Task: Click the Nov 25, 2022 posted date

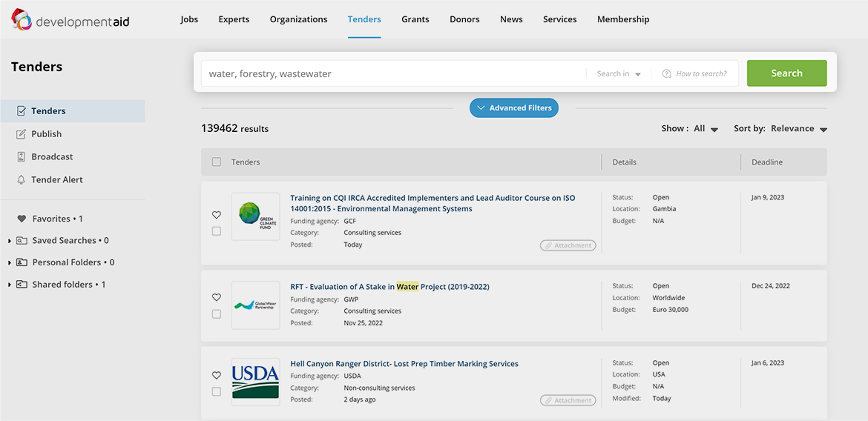Action: pos(363,322)
